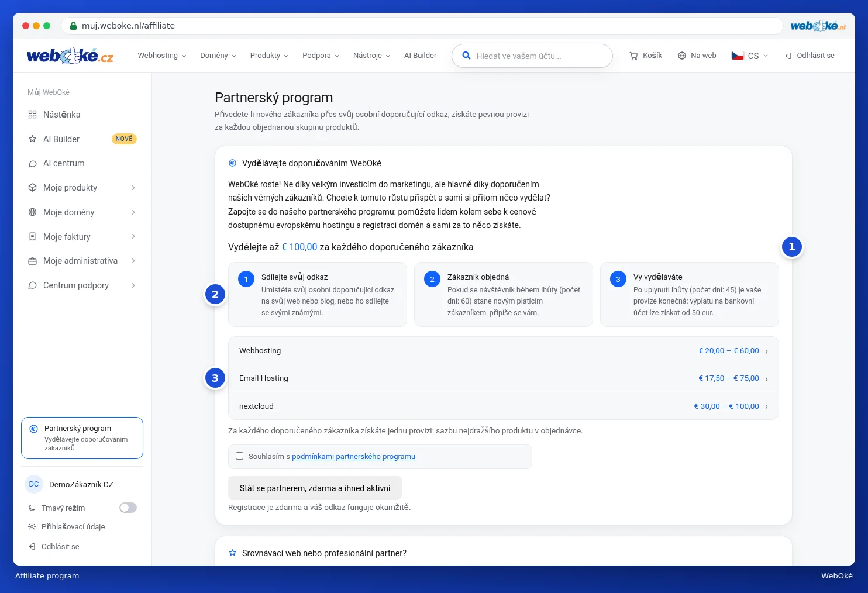Expand the Email Hosting commission row
Screen dimensions: 868x593
tap(504, 378)
